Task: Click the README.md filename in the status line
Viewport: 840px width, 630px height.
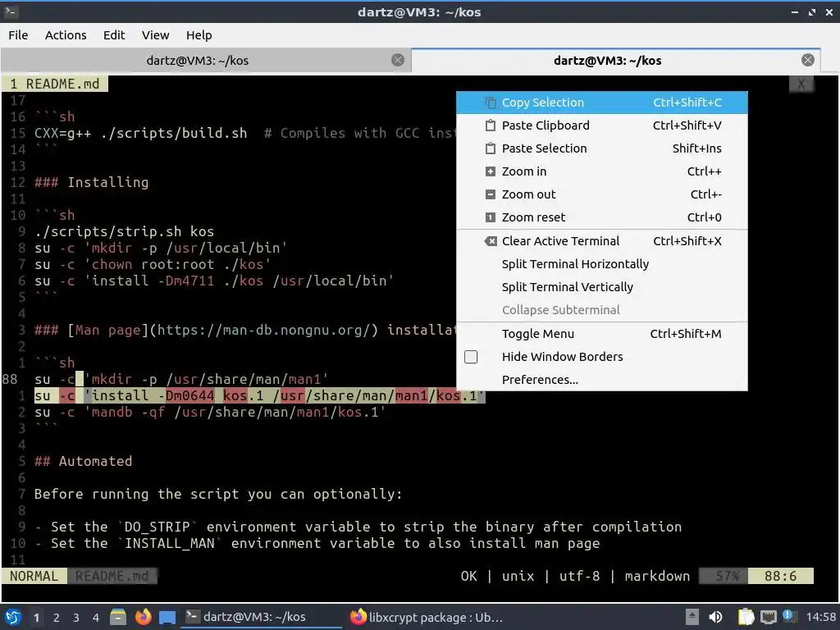Action: tap(112, 577)
